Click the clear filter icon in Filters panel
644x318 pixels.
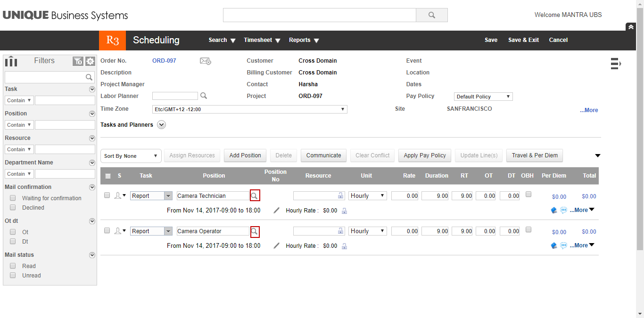pyautogui.click(x=78, y=61)
